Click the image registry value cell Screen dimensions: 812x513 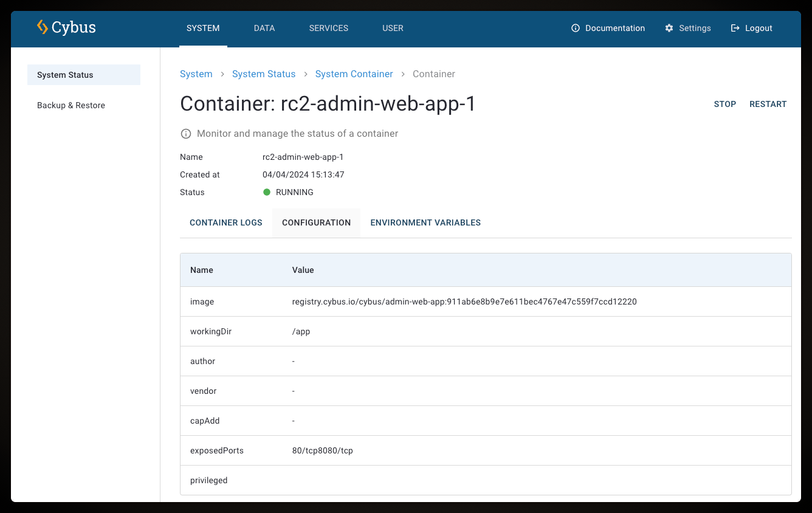(464, 301)
